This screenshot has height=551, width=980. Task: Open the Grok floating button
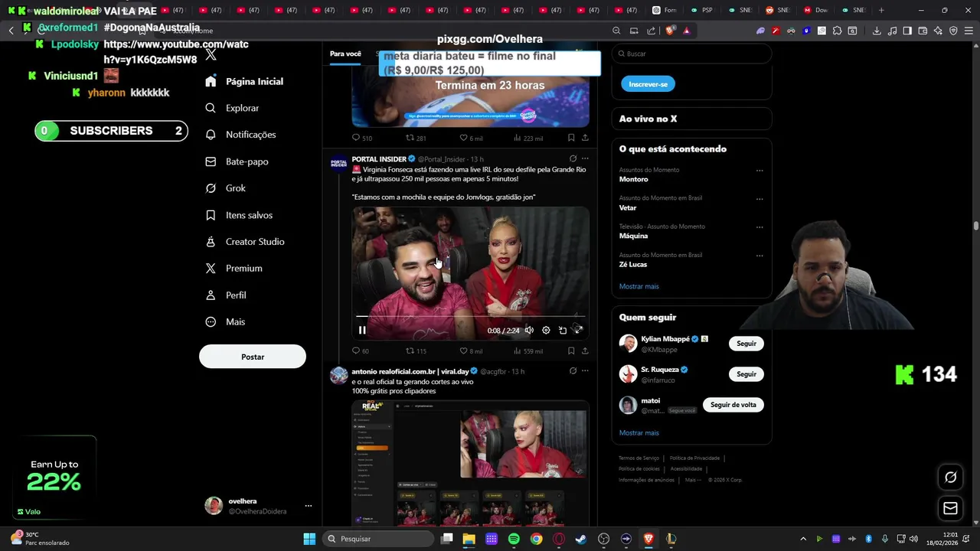(950, 478)
